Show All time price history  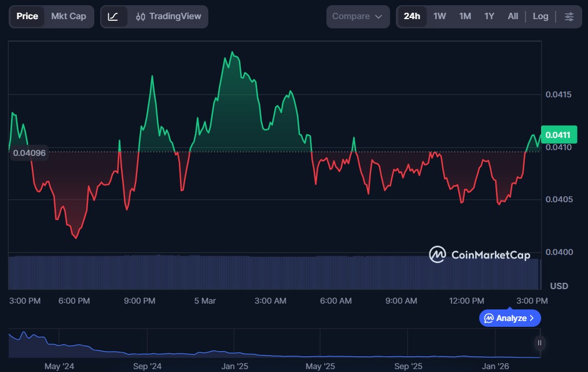513,16
